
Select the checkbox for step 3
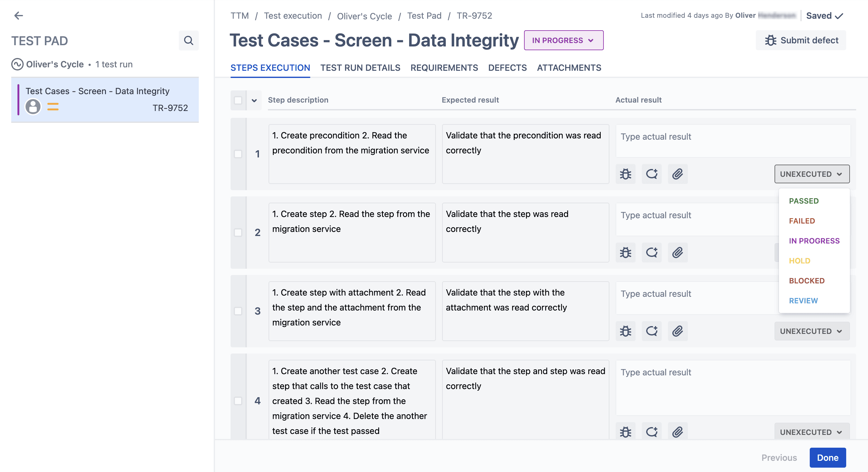point(238,311)
